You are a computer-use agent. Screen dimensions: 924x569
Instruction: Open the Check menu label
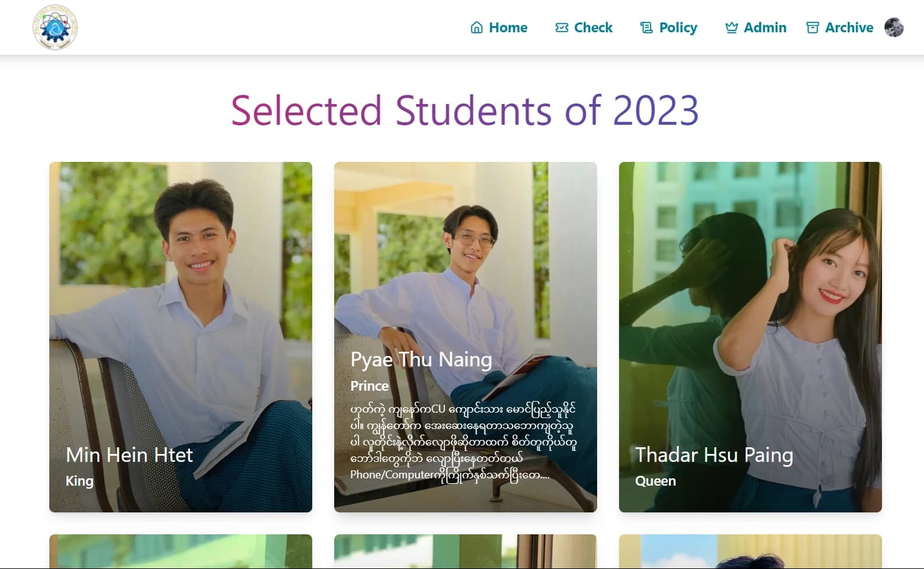click(x=593, y=27)
